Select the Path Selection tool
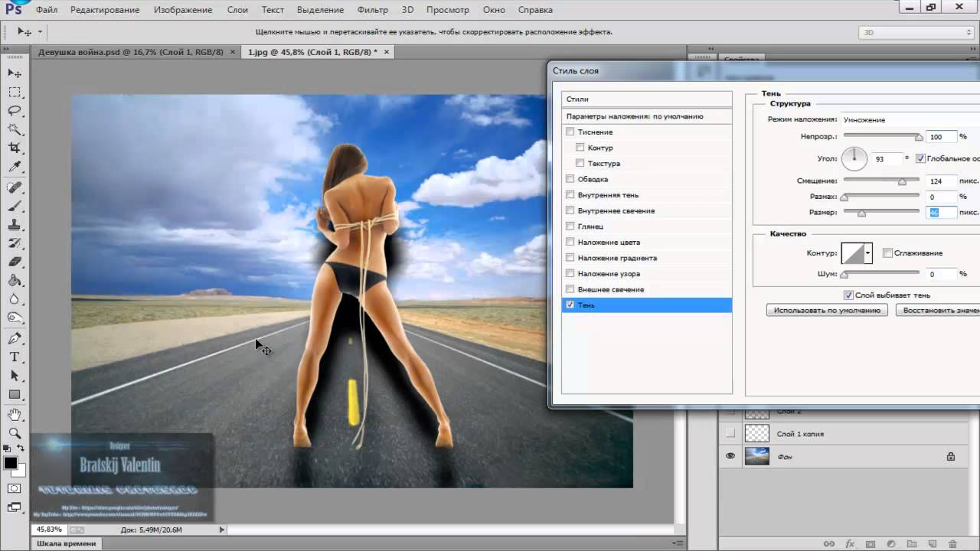 tap(15, 376)
